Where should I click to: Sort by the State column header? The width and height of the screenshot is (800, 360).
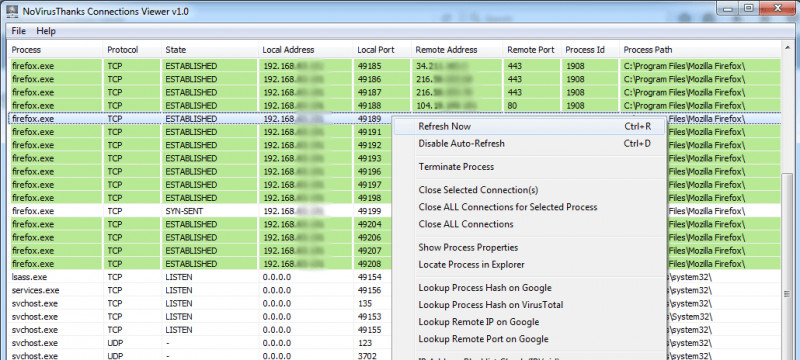(210, 50)
